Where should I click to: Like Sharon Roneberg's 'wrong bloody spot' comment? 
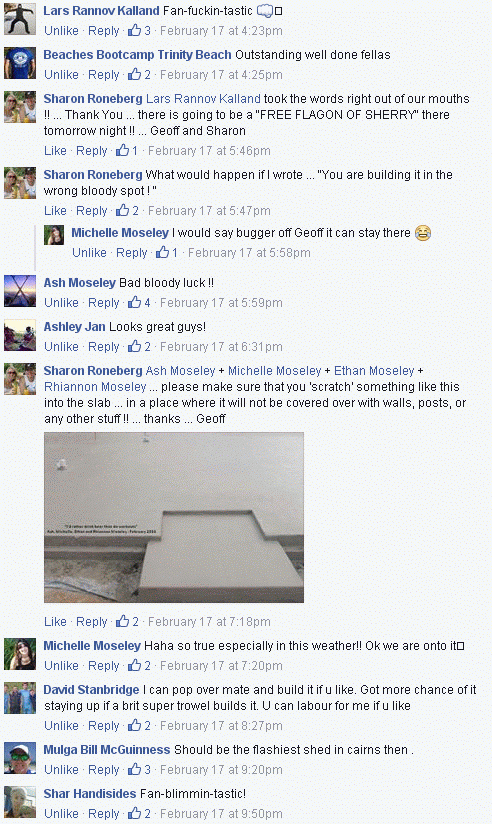pos(55,211)
